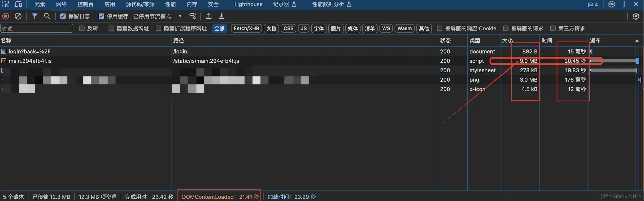Open the network search magnifier

(47, 16)
